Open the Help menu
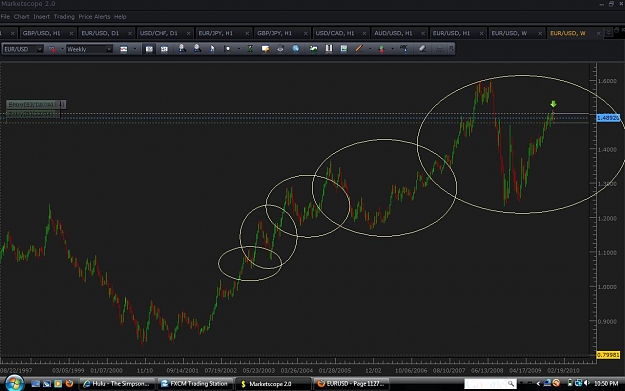 click(120, 17)
